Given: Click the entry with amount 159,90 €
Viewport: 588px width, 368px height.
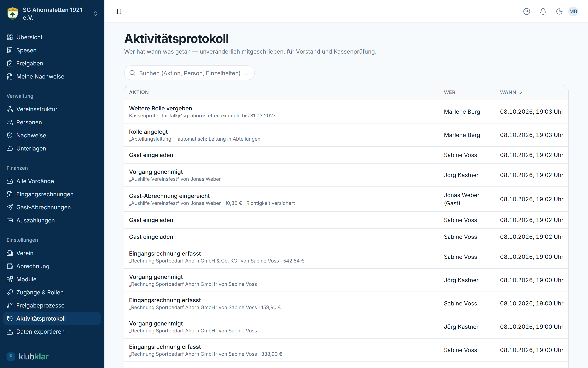Looking at the screenshot, I should [346, 304].
